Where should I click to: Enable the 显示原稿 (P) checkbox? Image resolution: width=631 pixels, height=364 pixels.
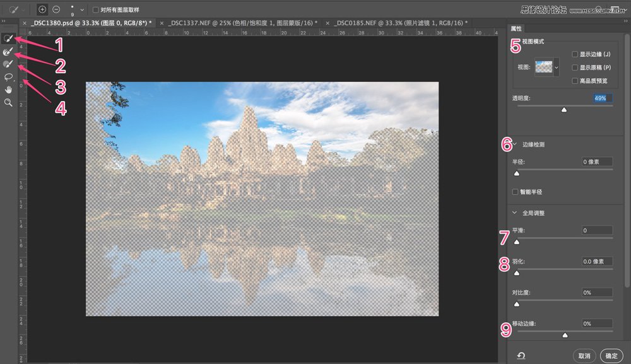(574, 68)
